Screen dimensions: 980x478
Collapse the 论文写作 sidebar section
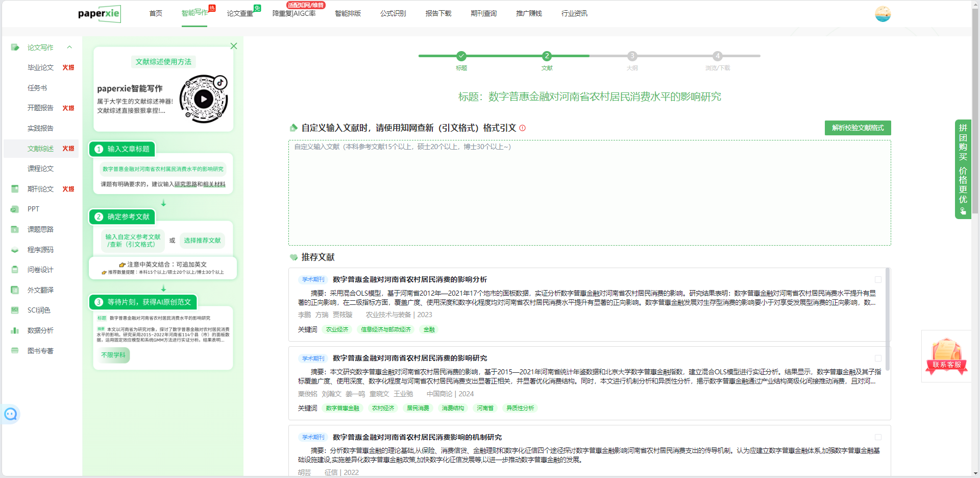point(69,47)
